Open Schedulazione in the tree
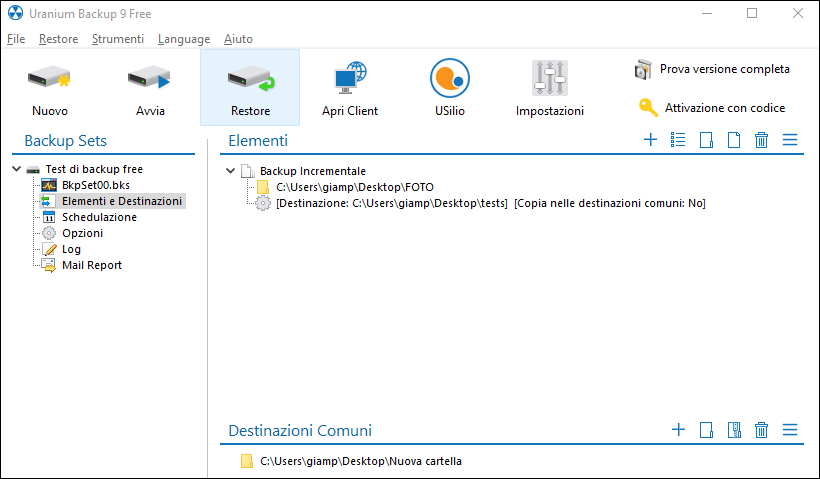Image resolution: width=820 pixels, height=479 pixels. tap(99, 217)
